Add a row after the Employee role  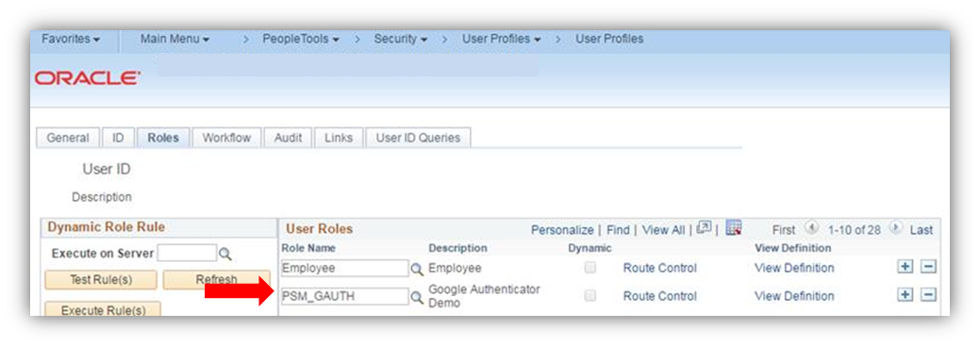[905, 268]
